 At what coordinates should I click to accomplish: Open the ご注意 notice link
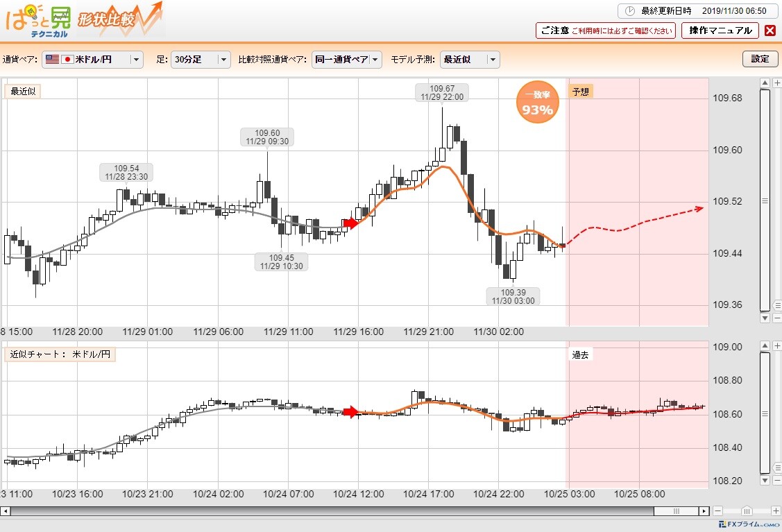[606, 31]
